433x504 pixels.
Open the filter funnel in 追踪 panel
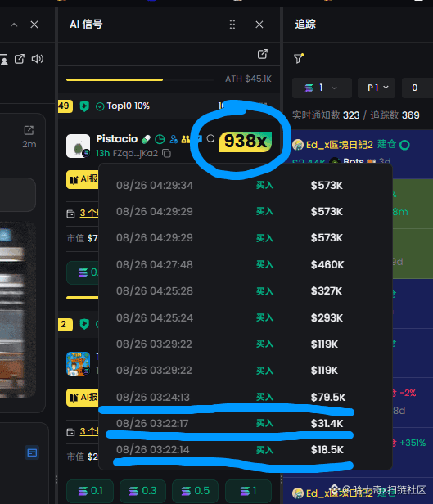[x=298, y=58]
